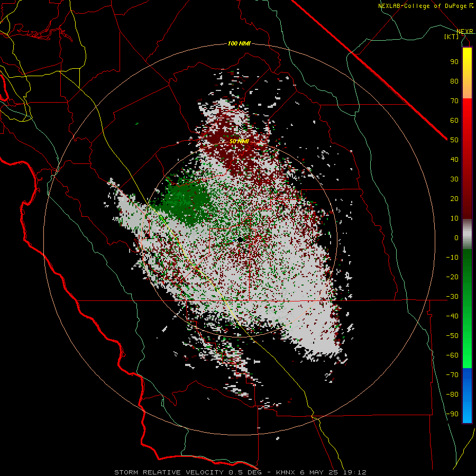Click the [KT] units label above color scale
The height and width of the screenshot is (476, 476).
pyautogui.click(x=451, y=36)
